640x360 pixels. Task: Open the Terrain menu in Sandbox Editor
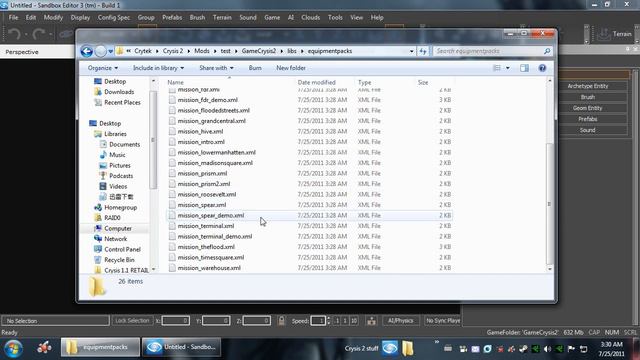[x=222, y=18]
